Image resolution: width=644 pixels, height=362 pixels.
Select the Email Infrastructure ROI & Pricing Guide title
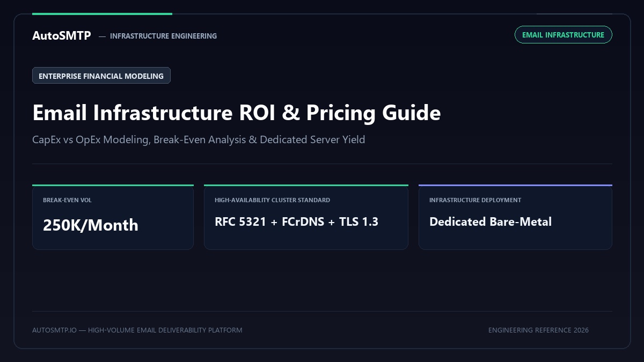pyautogui.click(x=237, y=113)
